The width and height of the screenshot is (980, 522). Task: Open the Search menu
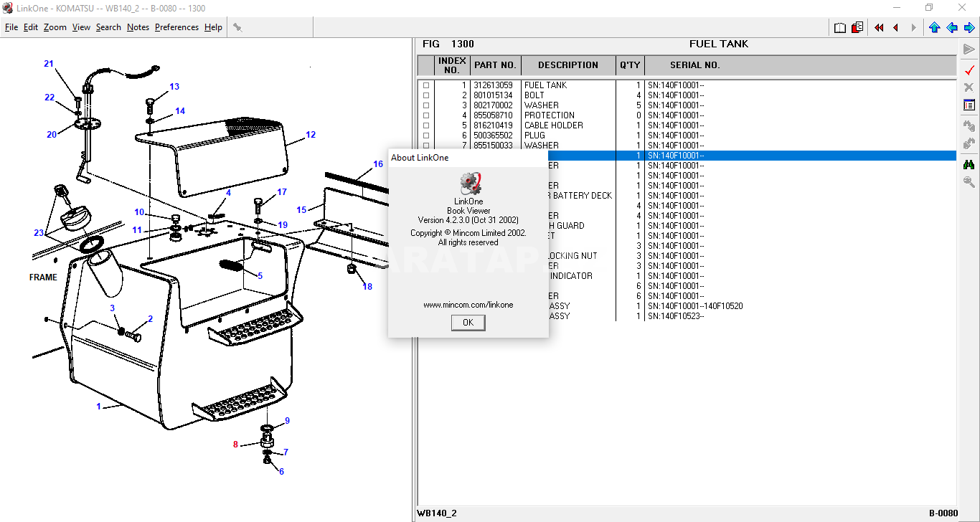pyautogui.click(x=108, y=27)
